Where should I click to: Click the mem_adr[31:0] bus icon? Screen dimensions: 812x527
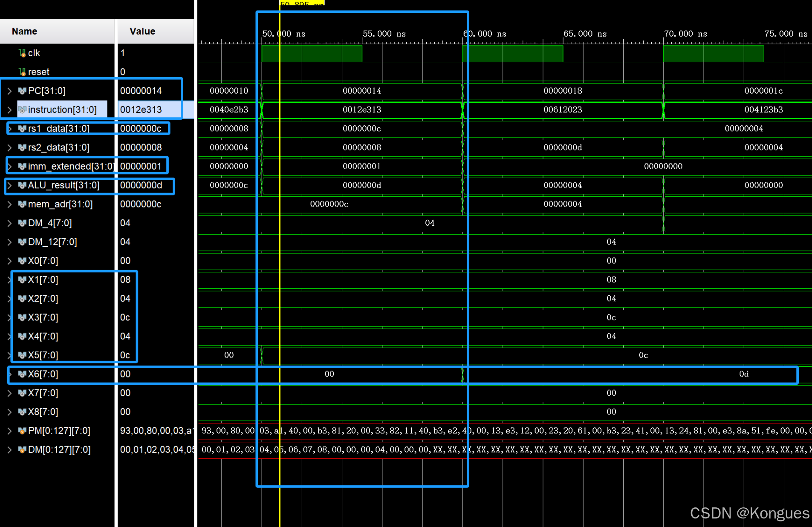pos(22,204)
